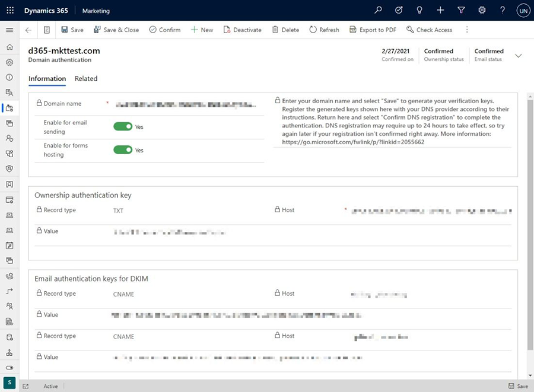
Task: Go back using the left arrow
Action: click(x=28, y=30)
